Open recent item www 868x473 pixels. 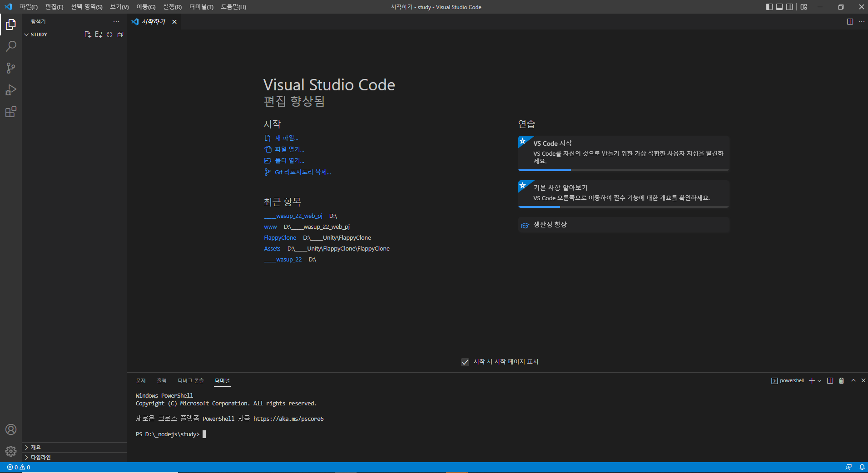(270, 227)
